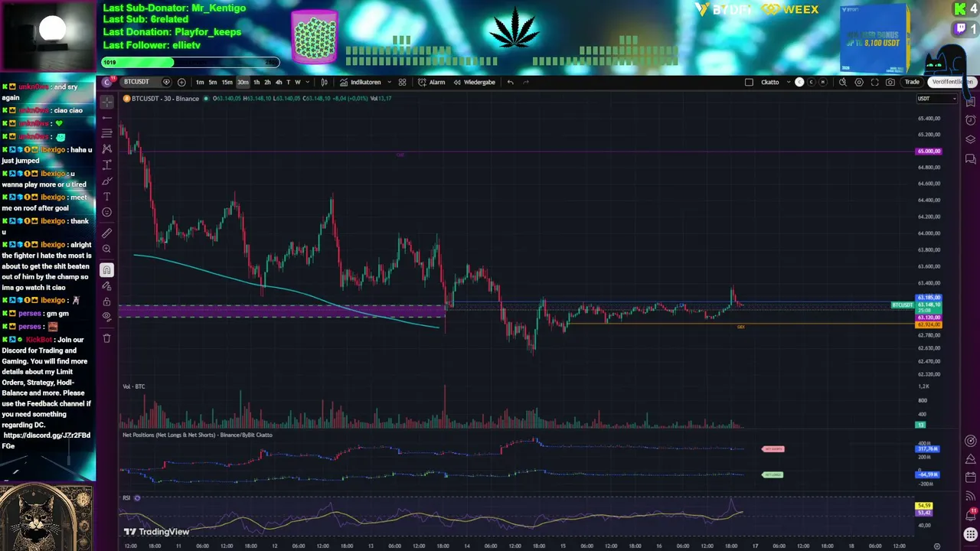Viewport: 980px width, 551px height.
Task: Open the Indikatoren panel
Action: (x=361, y=82)
